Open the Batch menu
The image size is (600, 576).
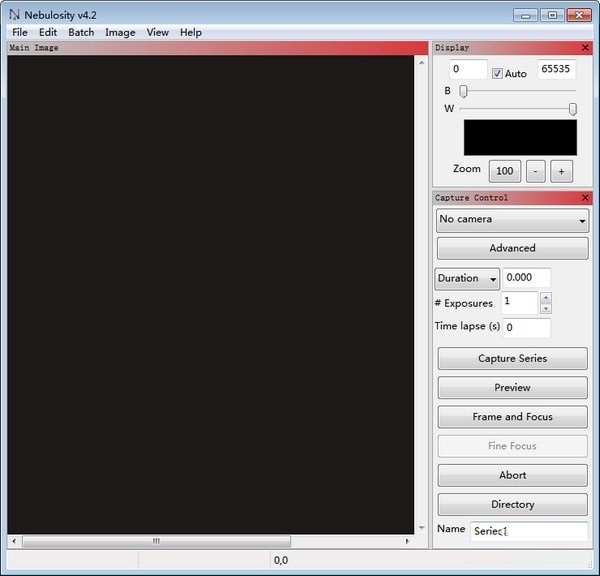(81, 33)
